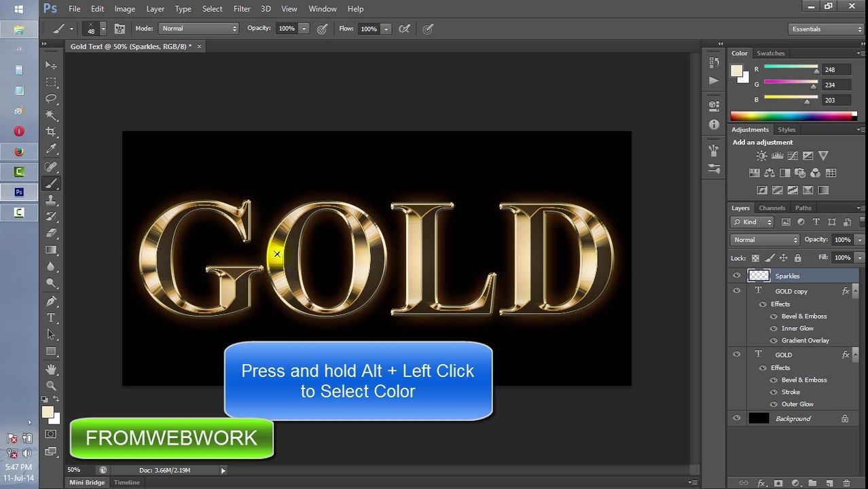Toggle Inner Glow effect visibility
868x489 pixels.
point(774,329)
